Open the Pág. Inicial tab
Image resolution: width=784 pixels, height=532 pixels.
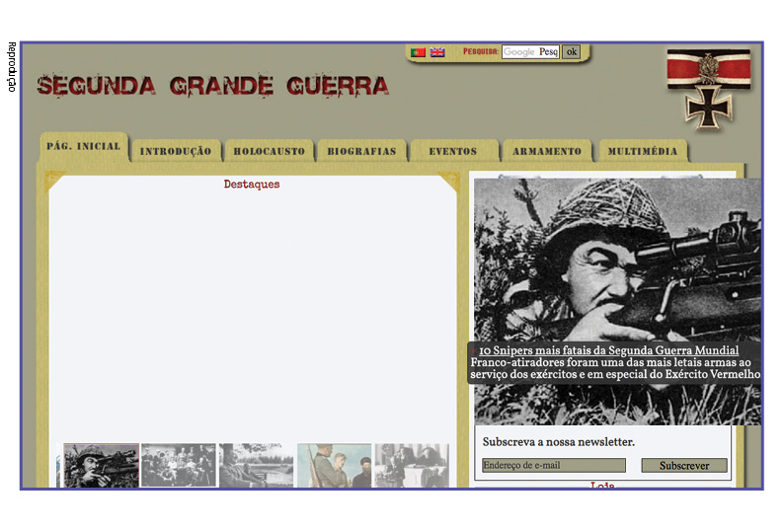84,147
